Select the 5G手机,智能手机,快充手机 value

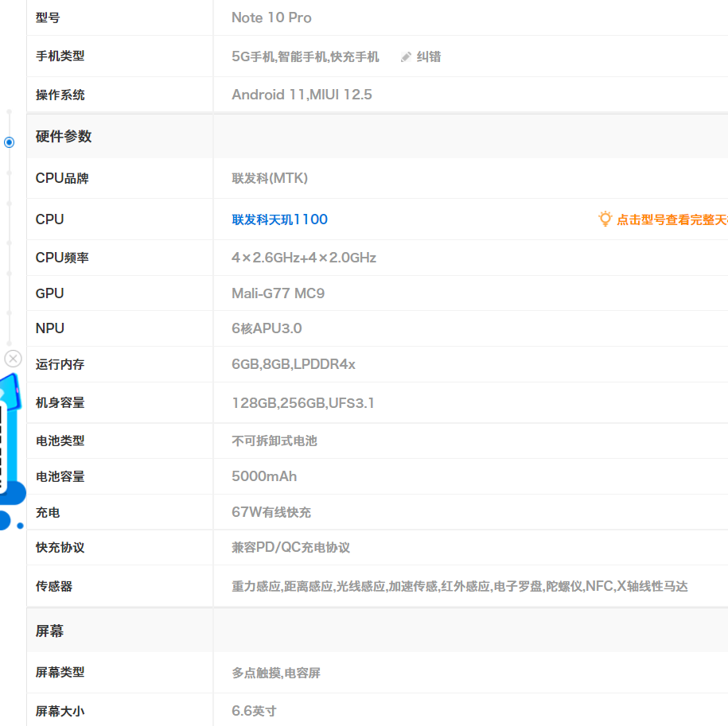[x=306, y=56]
